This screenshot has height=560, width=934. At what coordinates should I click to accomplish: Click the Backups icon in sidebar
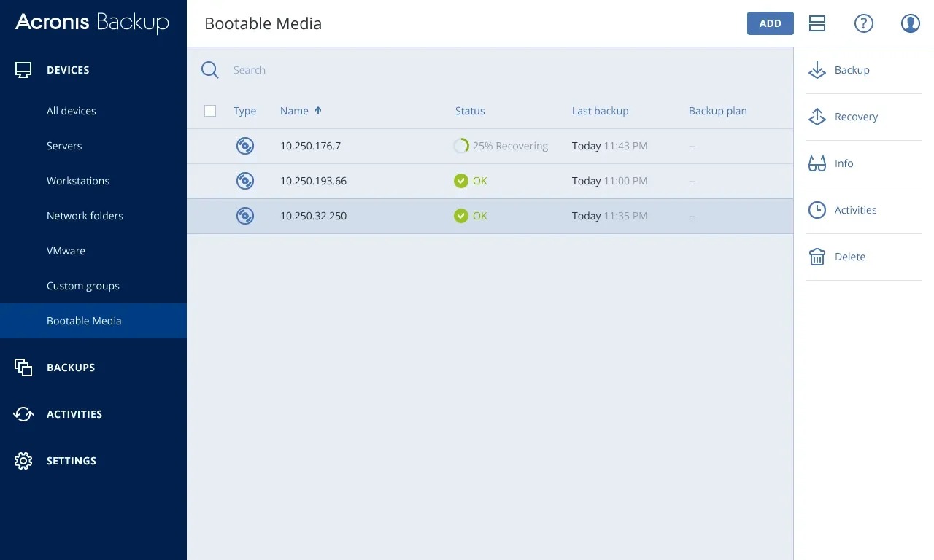tap(23, 367)
